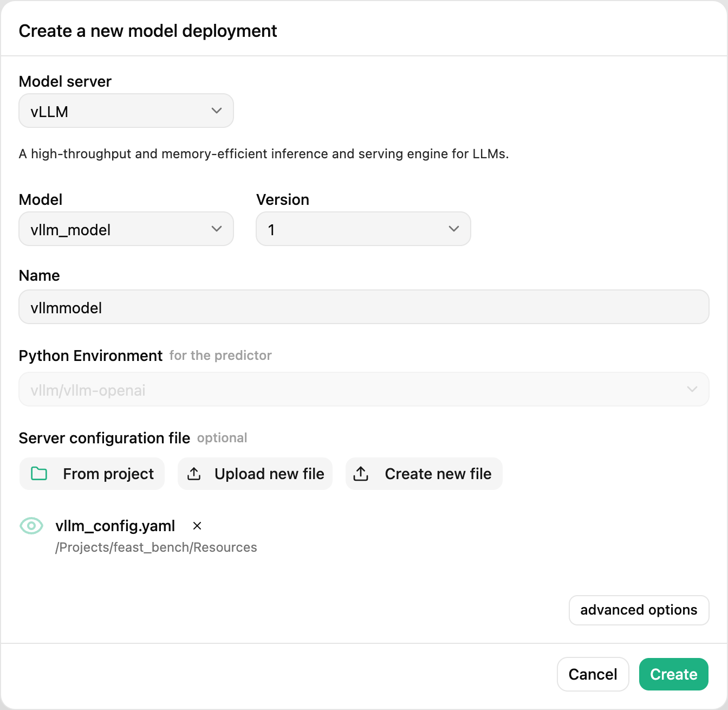Open the Version dropdown showing 1
Image resolution: width=728 pixels, height=710 pixels.
click(x=363, y=229)
